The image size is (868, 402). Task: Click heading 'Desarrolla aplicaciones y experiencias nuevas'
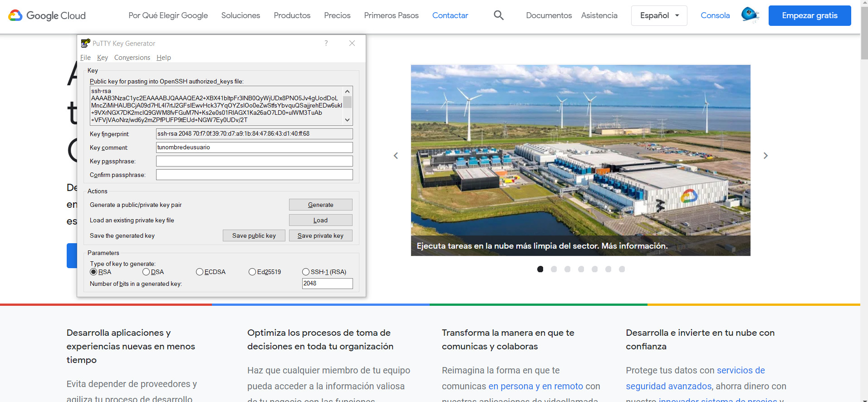[131, 346]
